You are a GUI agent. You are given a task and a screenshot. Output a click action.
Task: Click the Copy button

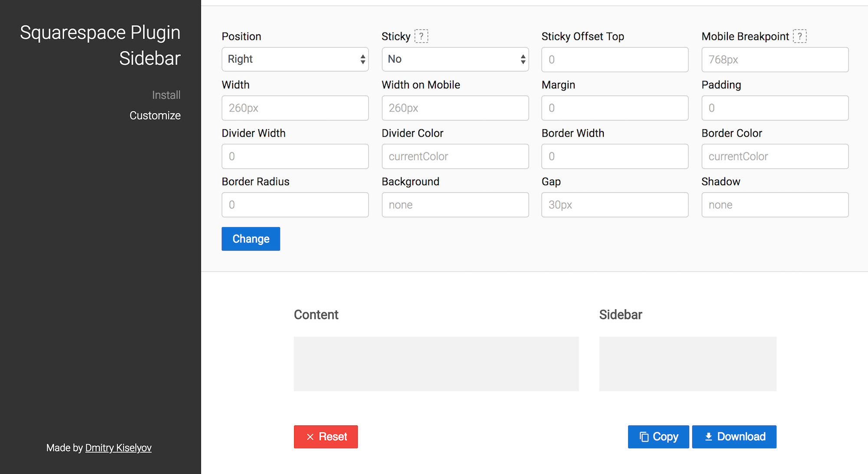(x=658, y=437)
